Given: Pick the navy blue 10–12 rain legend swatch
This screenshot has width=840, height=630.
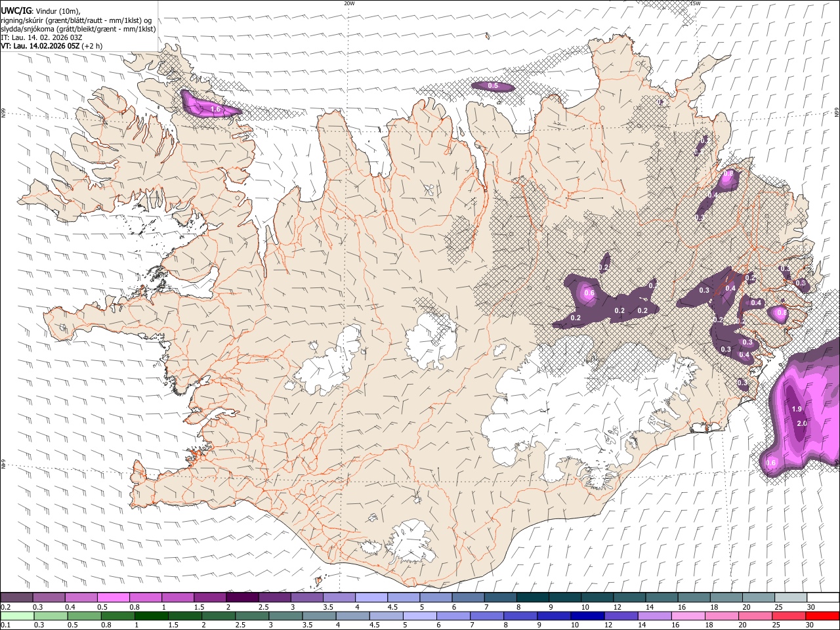Looking at the screenshot, I should point(586,616).
